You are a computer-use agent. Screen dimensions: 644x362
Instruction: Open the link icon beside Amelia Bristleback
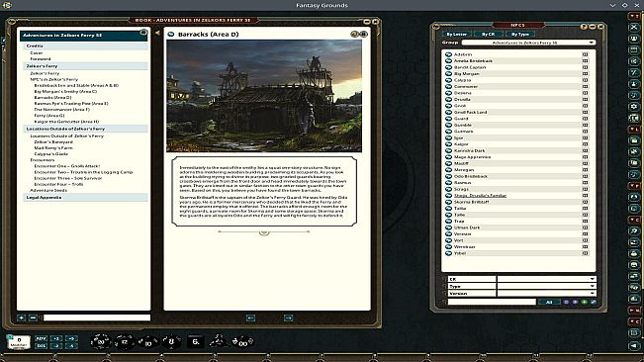point(448,60)
